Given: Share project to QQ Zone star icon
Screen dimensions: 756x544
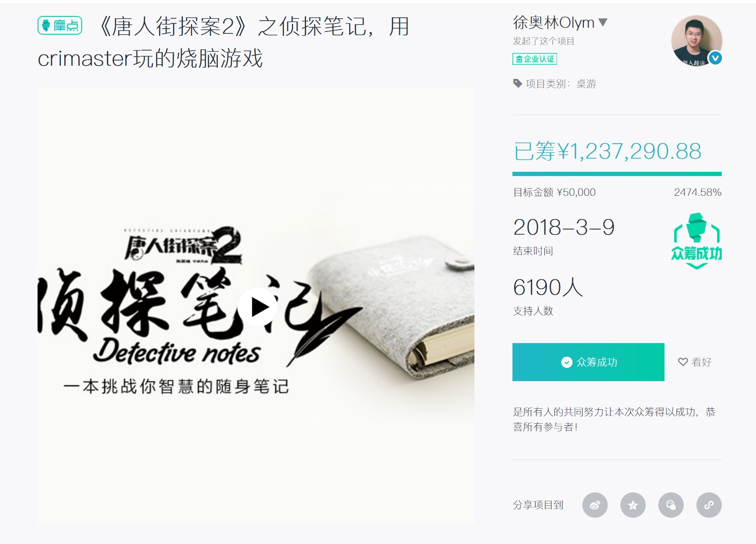Looking at the screenshot, I should [x=633, y=505].
